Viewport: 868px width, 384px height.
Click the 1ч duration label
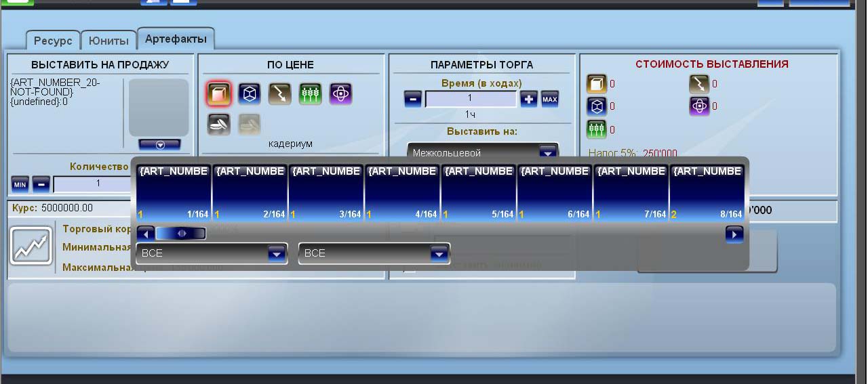470,114
